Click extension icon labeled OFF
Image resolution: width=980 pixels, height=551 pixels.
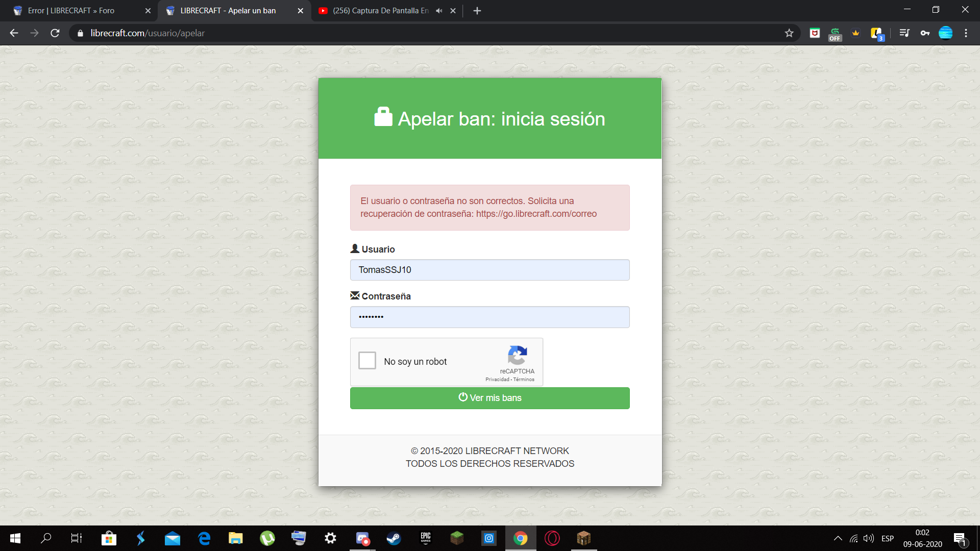835,34
